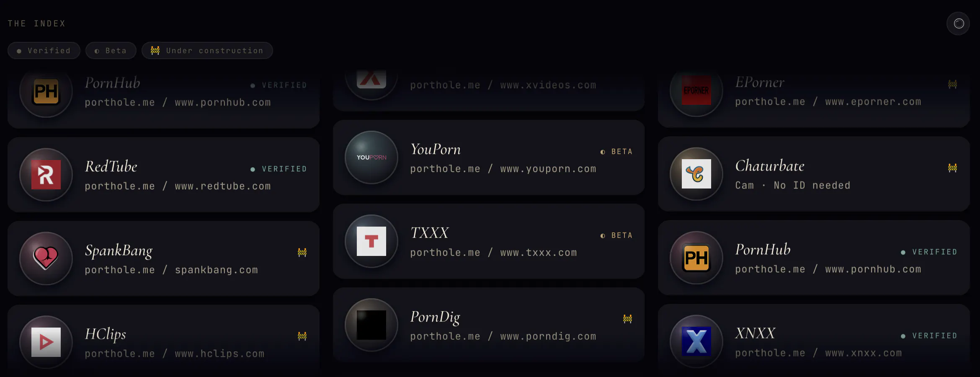Toggle the Under construction filter chip
This screenshot has height=377, width=980.
[207, 51]
